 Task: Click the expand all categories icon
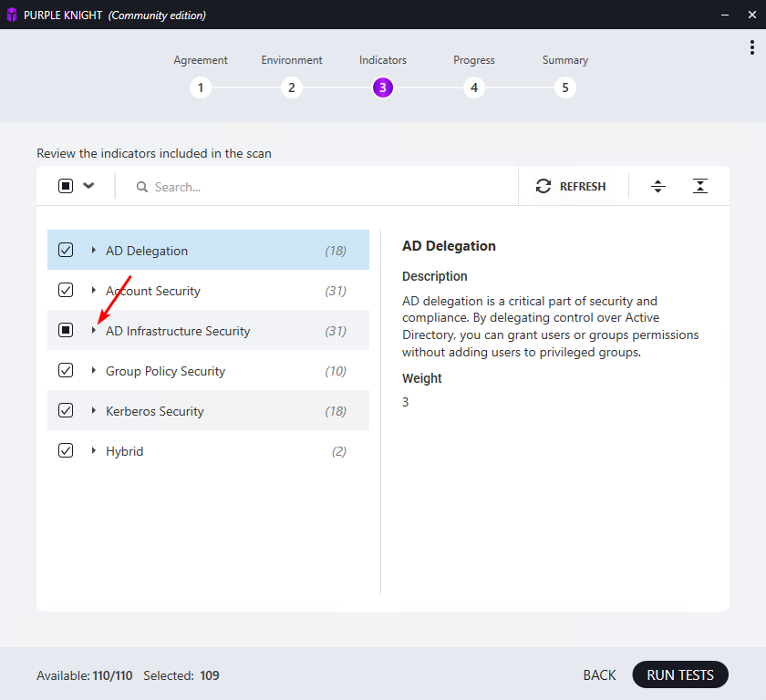[x=658, y=186]
